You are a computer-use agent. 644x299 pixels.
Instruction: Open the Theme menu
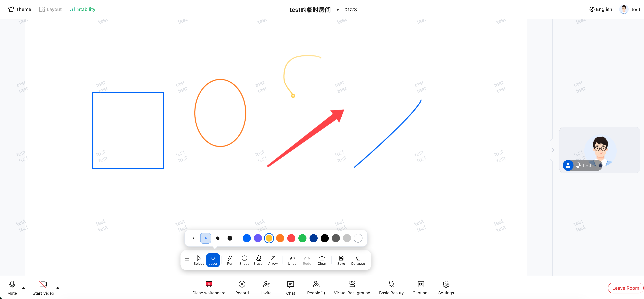(x=20, y=9)
